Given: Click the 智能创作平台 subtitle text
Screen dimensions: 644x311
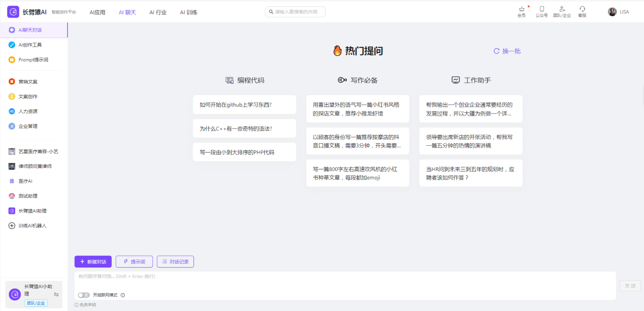Looking at the screenshot, I should coord(64,12).
